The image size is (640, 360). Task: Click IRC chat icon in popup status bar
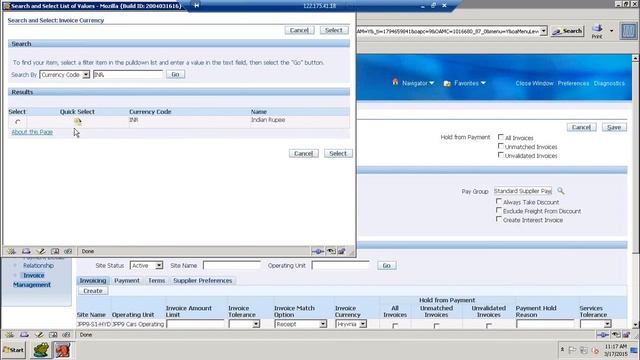pos(68,251)
